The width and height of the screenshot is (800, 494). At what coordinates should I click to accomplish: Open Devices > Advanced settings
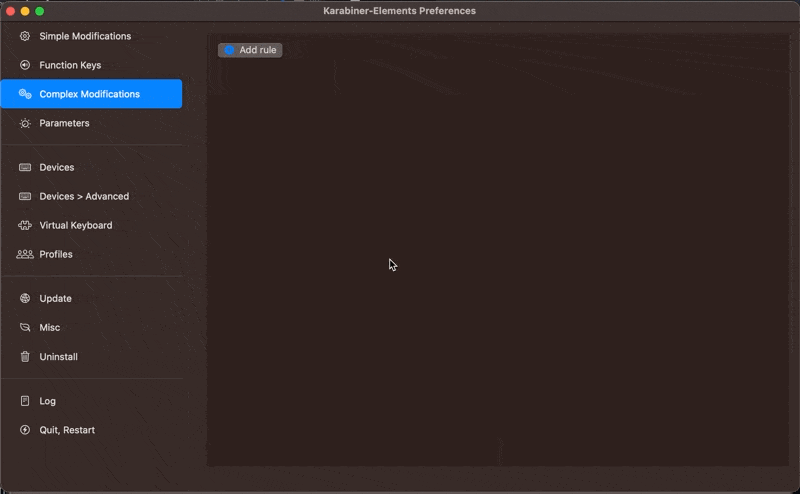click(x=91, y=196)
